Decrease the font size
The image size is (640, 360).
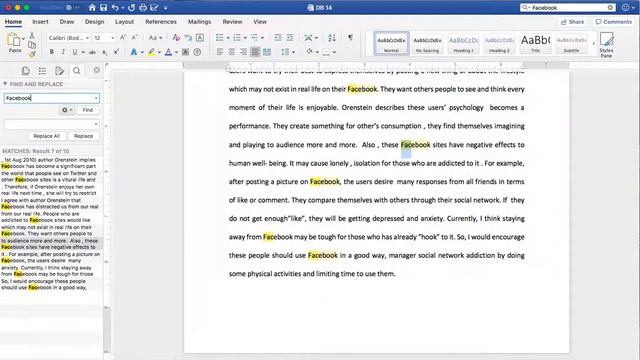(x=134, y=38)
